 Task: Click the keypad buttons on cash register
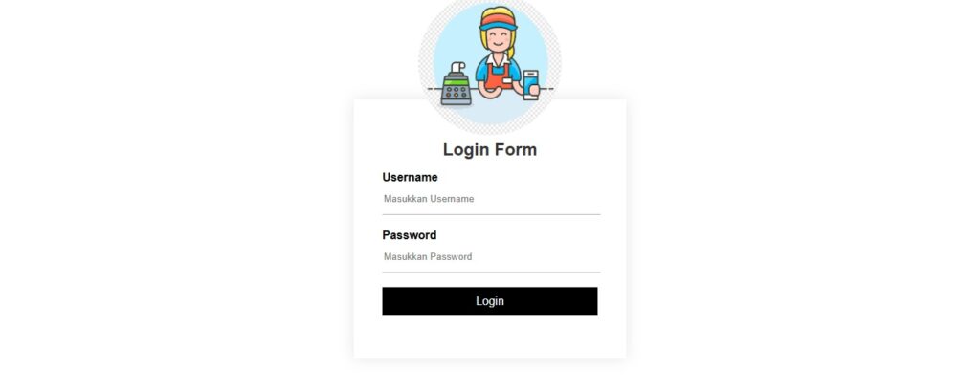point(457,93)
